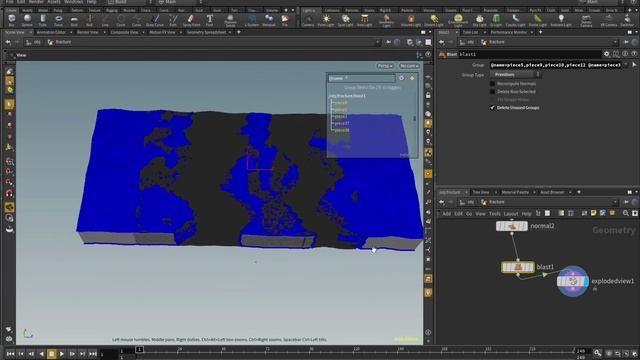Toggle Recompute Normals checkbox

coord(492,84)
